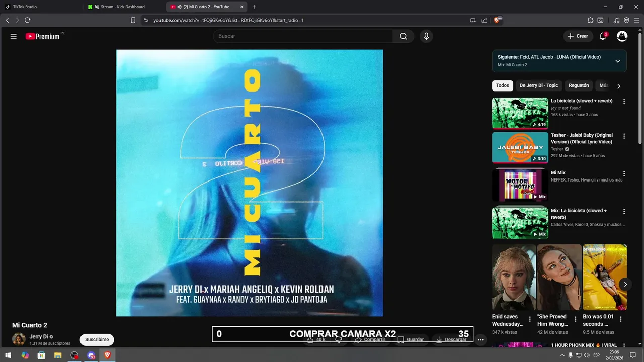Click the Guardar button
The width and height of the screenshot is (644, 362).
pos(411,340)
